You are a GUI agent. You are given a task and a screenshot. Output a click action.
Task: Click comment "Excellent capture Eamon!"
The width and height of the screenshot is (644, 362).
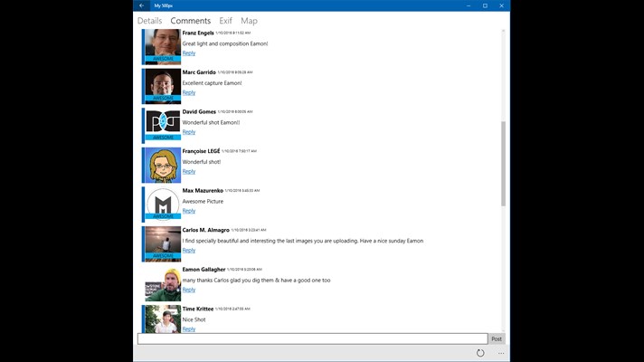[212, 83]
